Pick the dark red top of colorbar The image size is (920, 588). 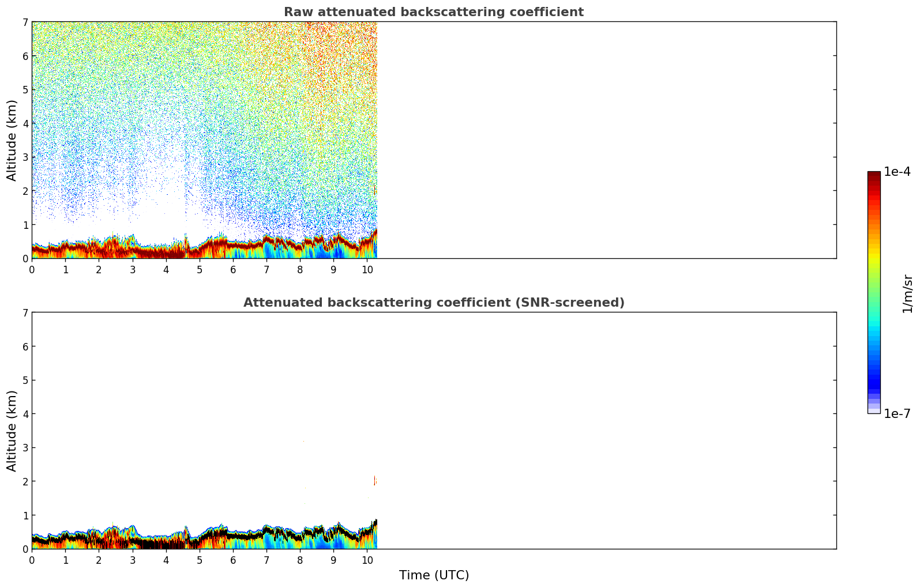coord(873,176)
